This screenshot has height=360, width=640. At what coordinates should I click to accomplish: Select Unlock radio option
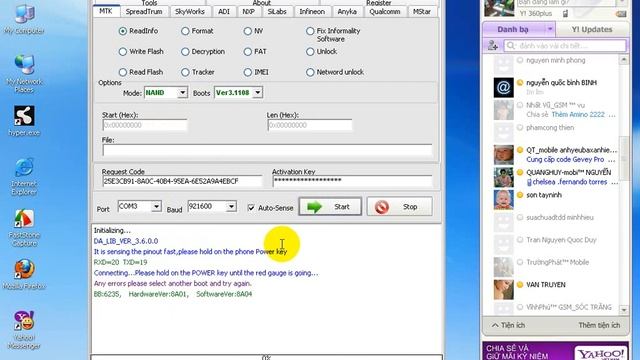(310, 52)
